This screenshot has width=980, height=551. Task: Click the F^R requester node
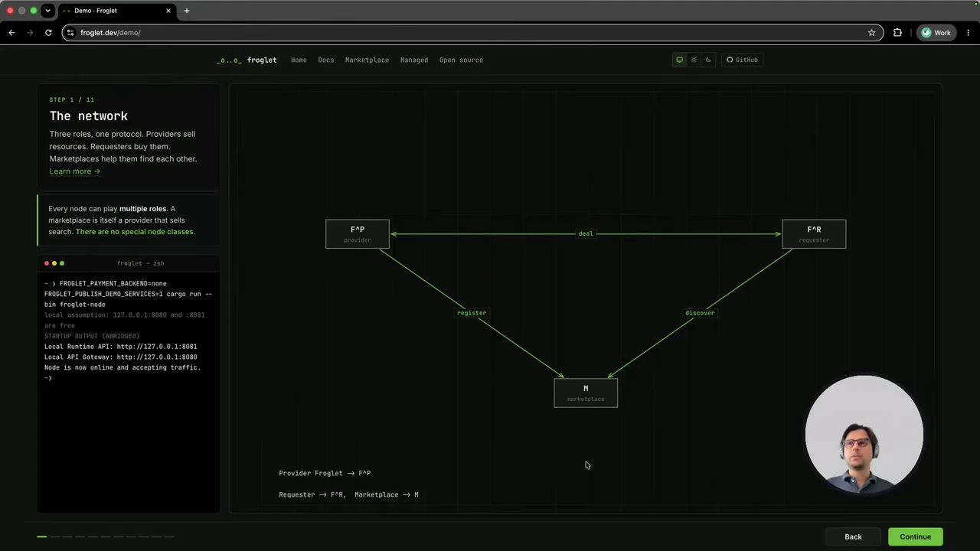point(814,234)
